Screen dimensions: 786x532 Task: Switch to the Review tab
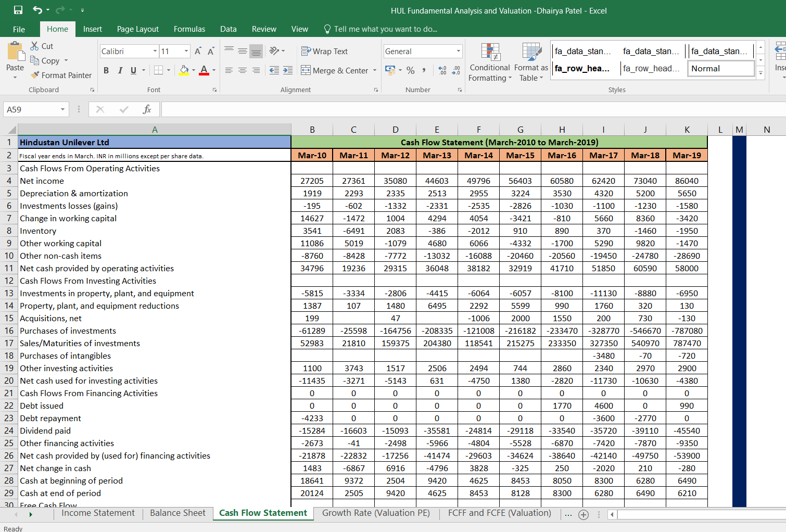pyautogui.click(x=264, y=29)
